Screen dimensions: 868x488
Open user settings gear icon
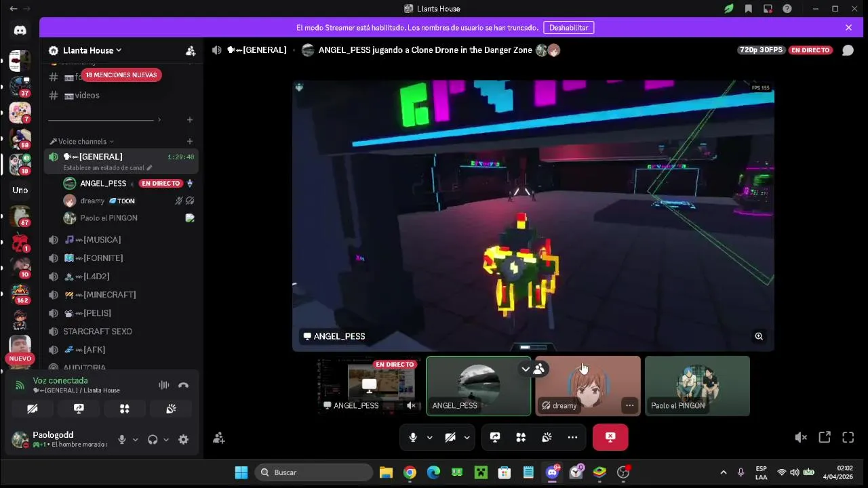(183, 439)
